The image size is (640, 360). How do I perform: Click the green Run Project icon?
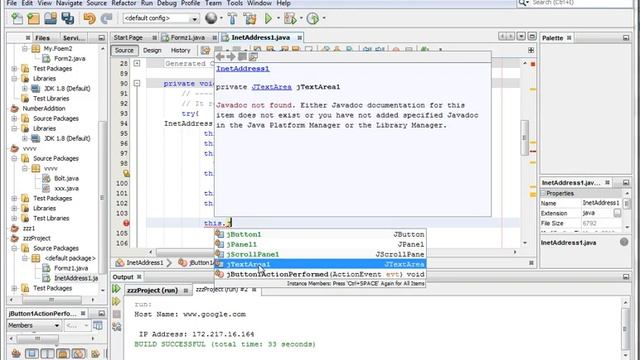pyautogui.click(x=268, y=18)
